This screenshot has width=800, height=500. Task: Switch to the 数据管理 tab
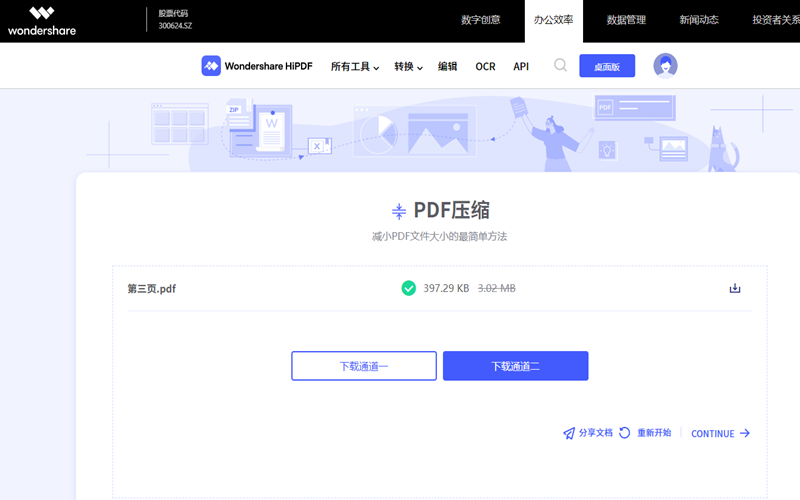tap(626, 20)
